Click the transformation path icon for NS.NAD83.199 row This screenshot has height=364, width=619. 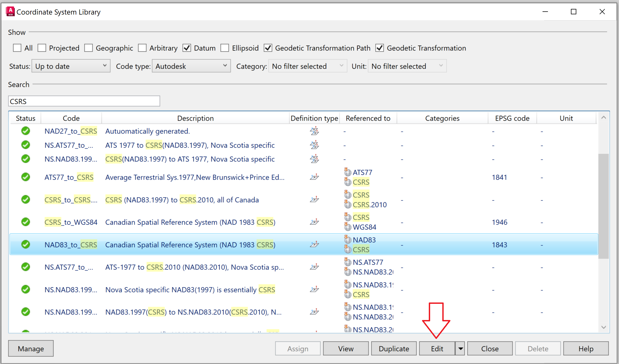pos(314,159)
